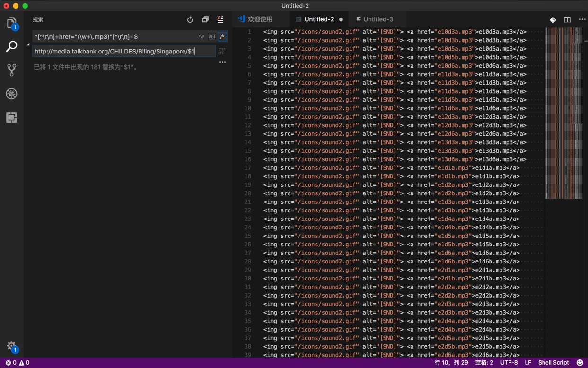Change encoding via UTF-8 status item
This screenshot has height=368, width=588.
pyautogui.click(x=509, y=363)
